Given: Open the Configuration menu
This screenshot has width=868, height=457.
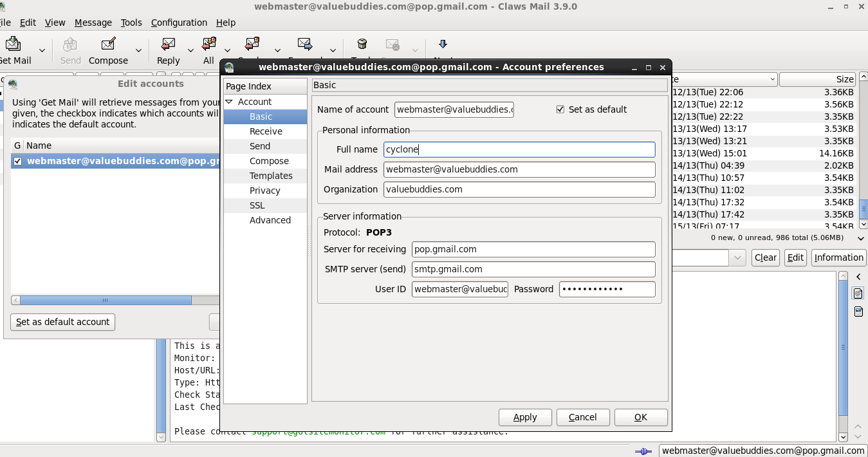Looking at the screenshot, I should [179, 23].
